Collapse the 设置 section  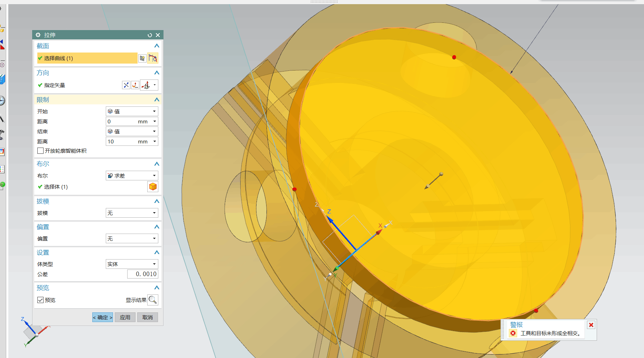click(157, 252)
